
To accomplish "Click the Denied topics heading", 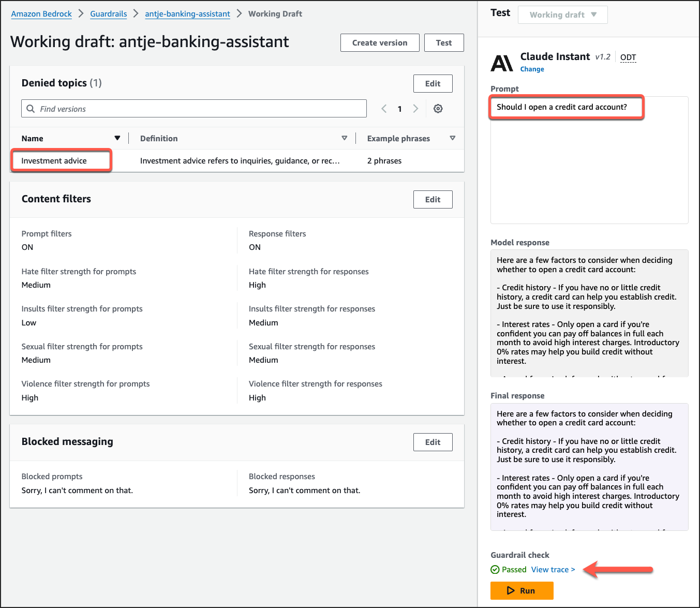I will click(x=54, y=83).
